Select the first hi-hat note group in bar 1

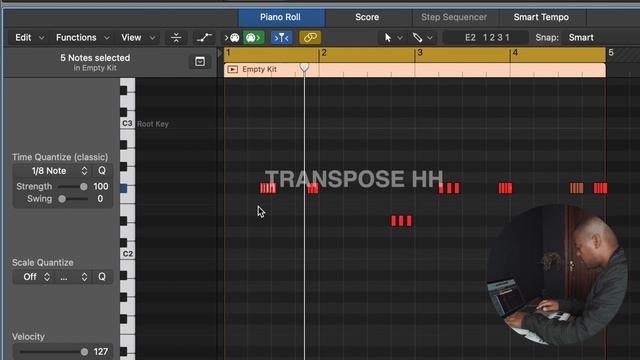268,188
